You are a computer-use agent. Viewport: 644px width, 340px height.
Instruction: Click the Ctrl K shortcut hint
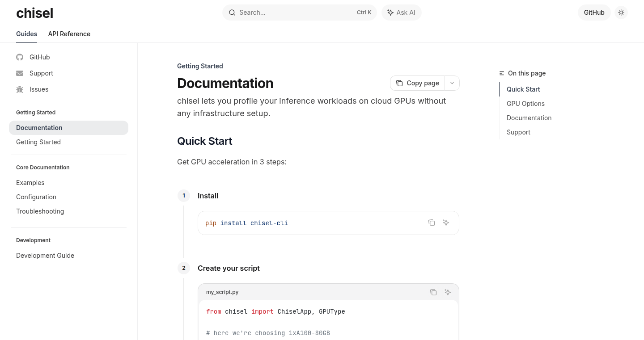pyautogui.click(x=364, y=13)
